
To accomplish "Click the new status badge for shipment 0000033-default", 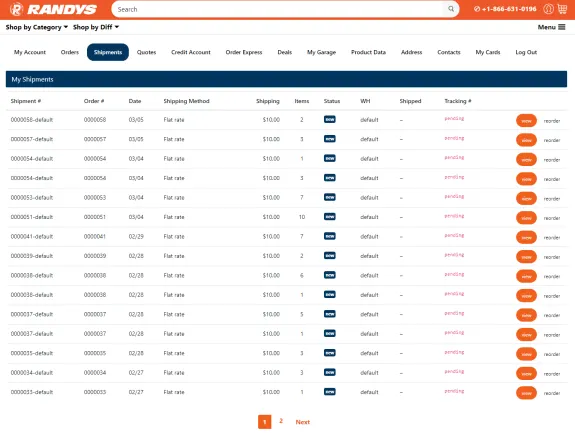I will tap(330, 392).
